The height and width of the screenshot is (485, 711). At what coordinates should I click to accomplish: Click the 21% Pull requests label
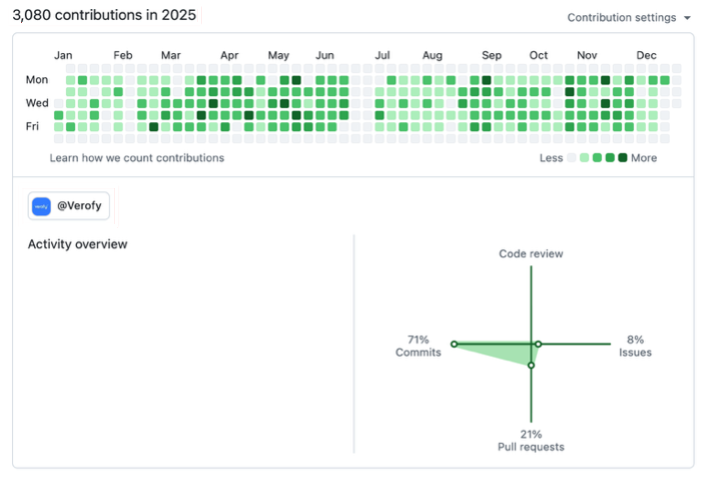point(531,441)
